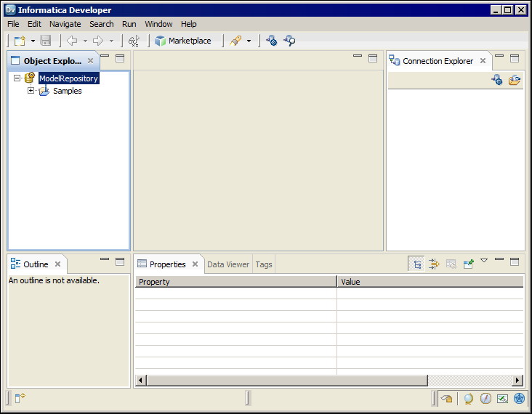Minimize the Properties panel
The width and height of the screenshot is (532, 414).
pyautogui.click(x=499, y=259)
